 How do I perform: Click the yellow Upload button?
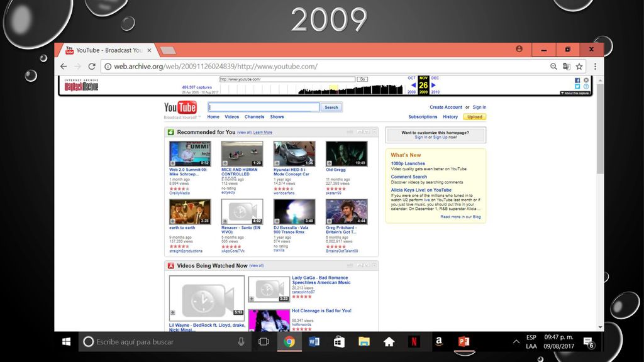474,117
